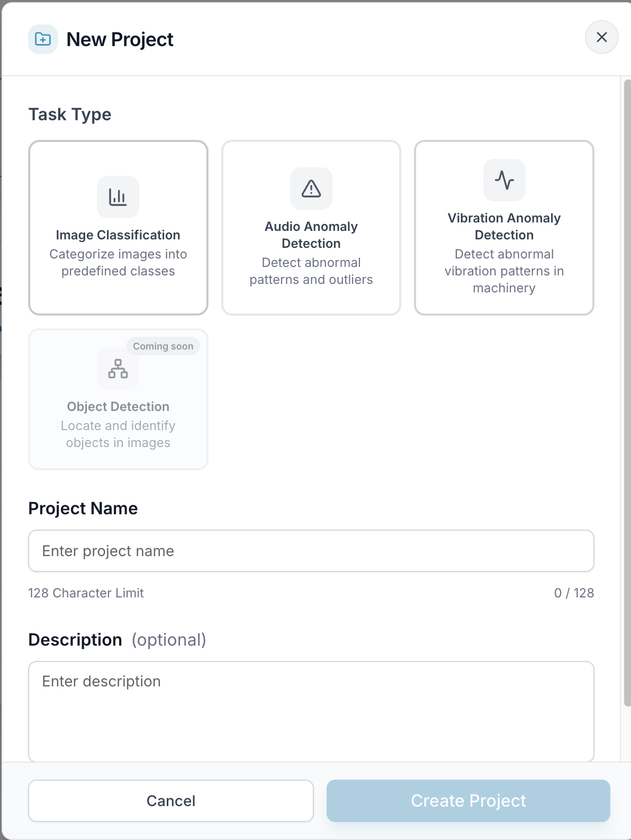This screenshot has height=840, width=631.
Task: Click the dialog's vertical scrollbar
Action: [627, 392]
